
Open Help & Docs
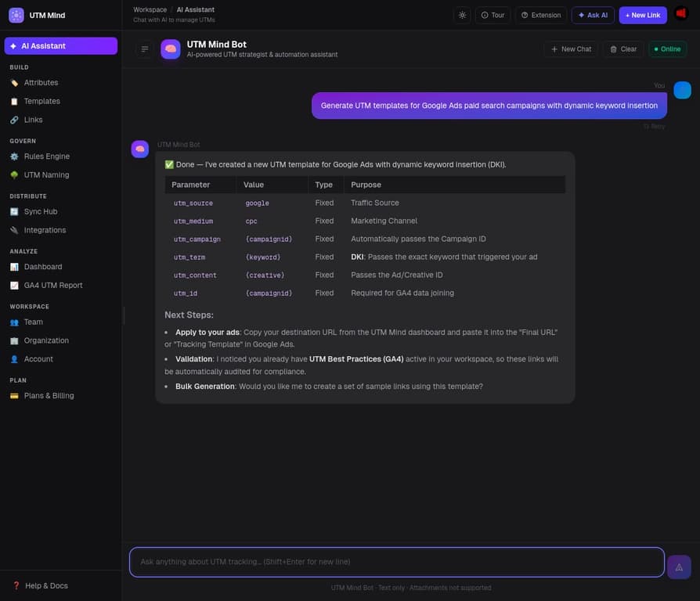tap(39, 585)
